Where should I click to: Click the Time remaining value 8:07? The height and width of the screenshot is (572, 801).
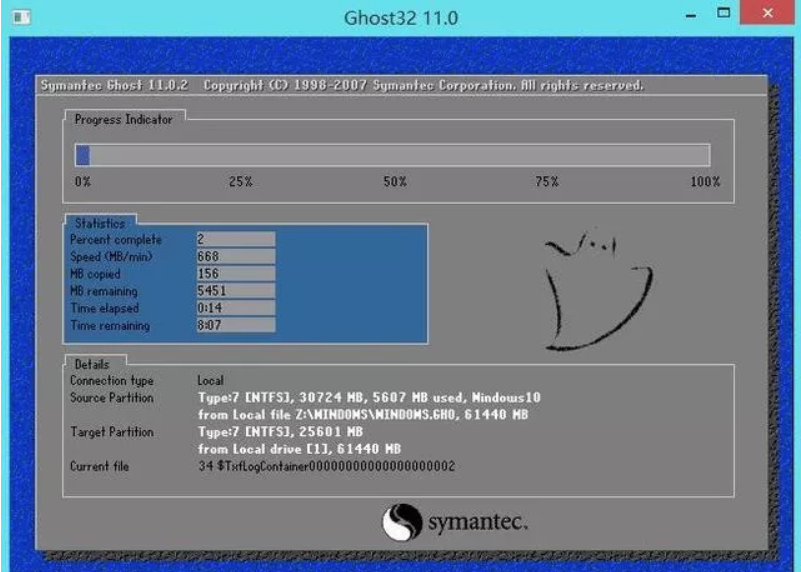235,325
